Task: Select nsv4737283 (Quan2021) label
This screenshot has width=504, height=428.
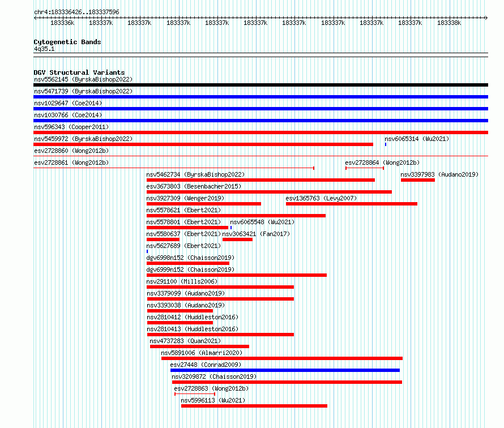Action: pos(186,341)
